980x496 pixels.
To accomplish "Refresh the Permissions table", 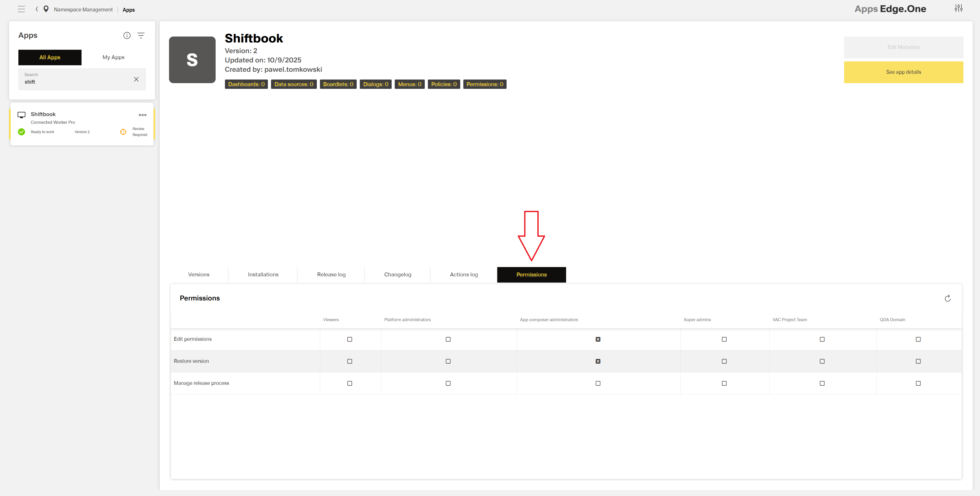I will pyautogui.click(x=947, y=298).
